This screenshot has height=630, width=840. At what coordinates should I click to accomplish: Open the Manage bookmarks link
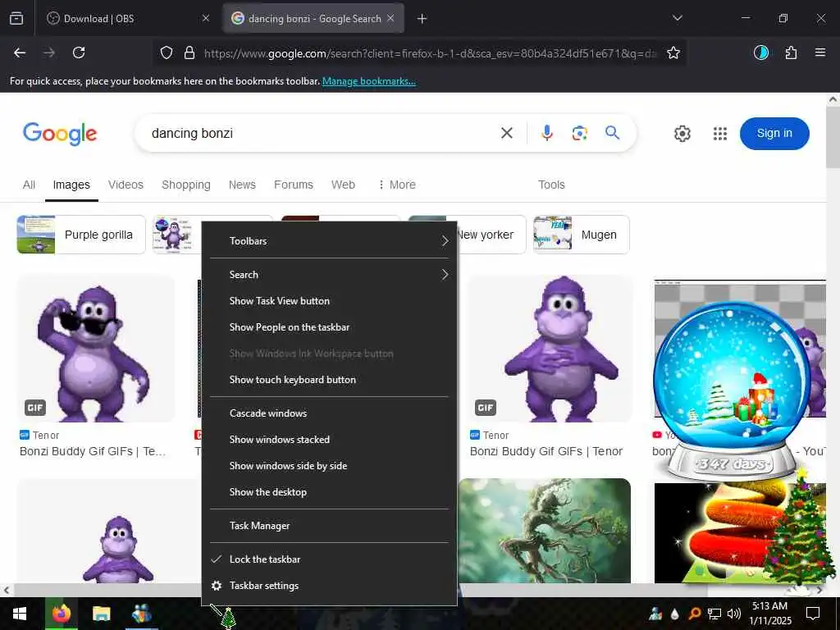[x=368, y=81]
